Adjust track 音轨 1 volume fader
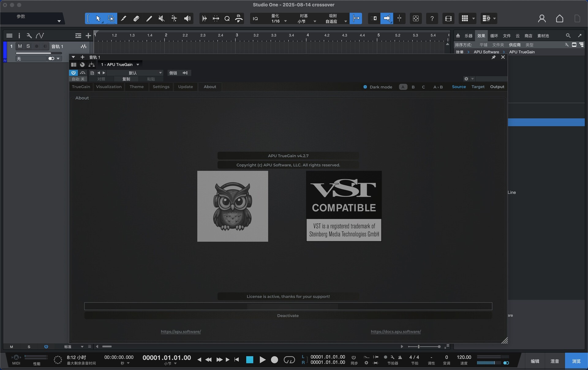588x370 pixels. click(x=39, y=53)
